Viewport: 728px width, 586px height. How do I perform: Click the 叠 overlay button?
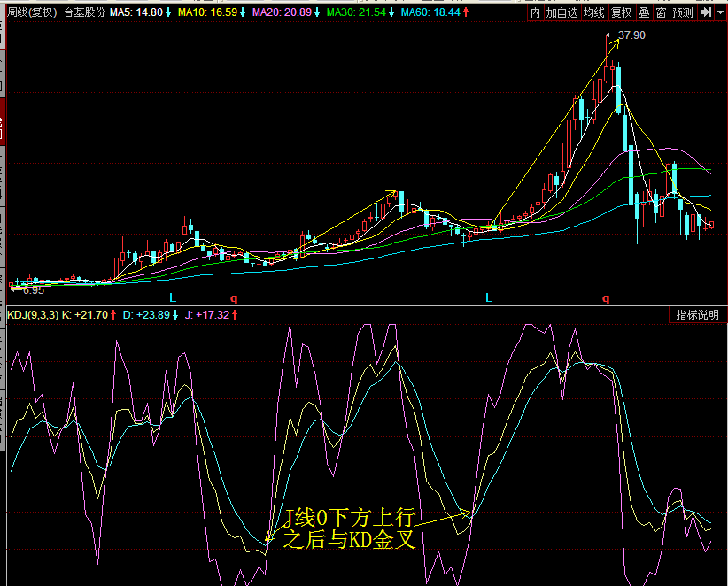tap(644, 13)
